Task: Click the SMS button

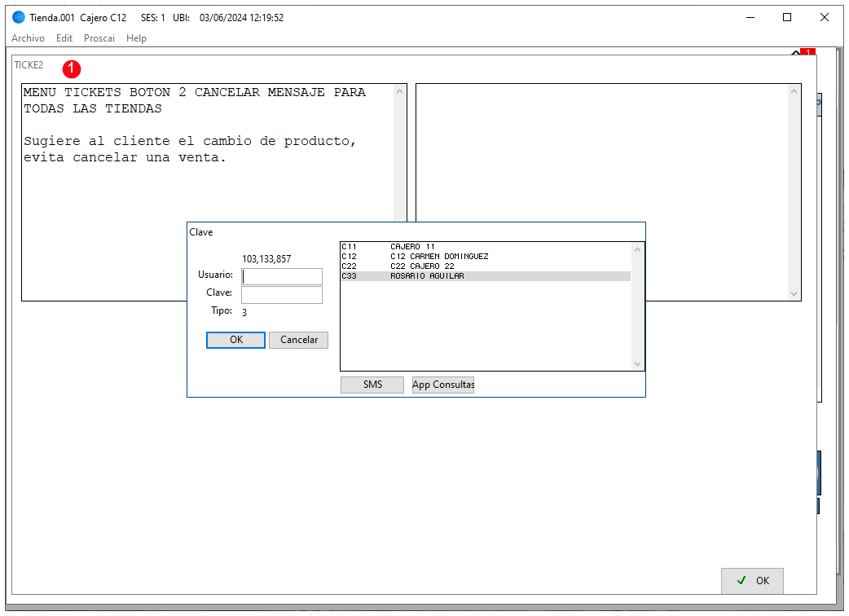Action: click(372, 385)
